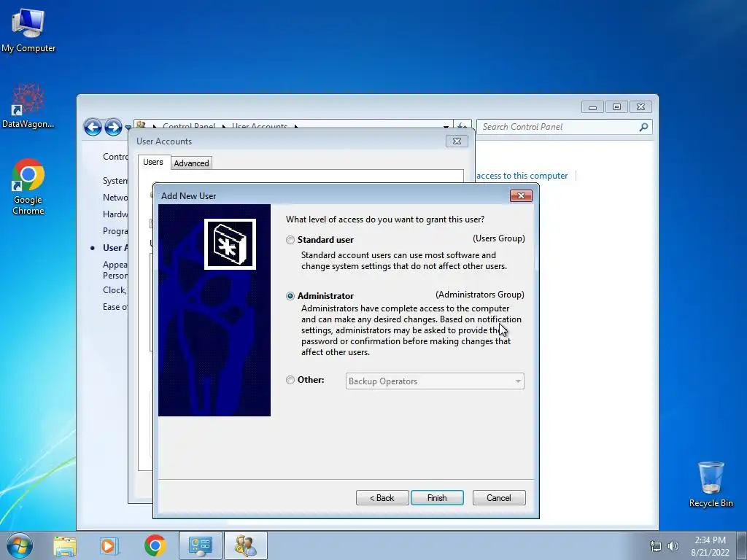Switch to User Accounts taskbar button

[x=245, y=545]
